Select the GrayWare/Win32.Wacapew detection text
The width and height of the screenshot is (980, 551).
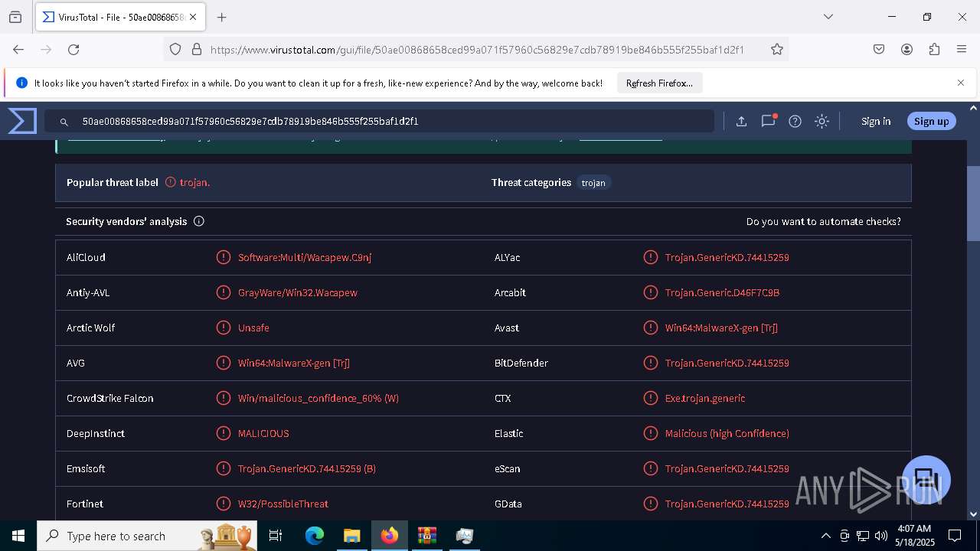pyautogui.click(x=298, y=292)
